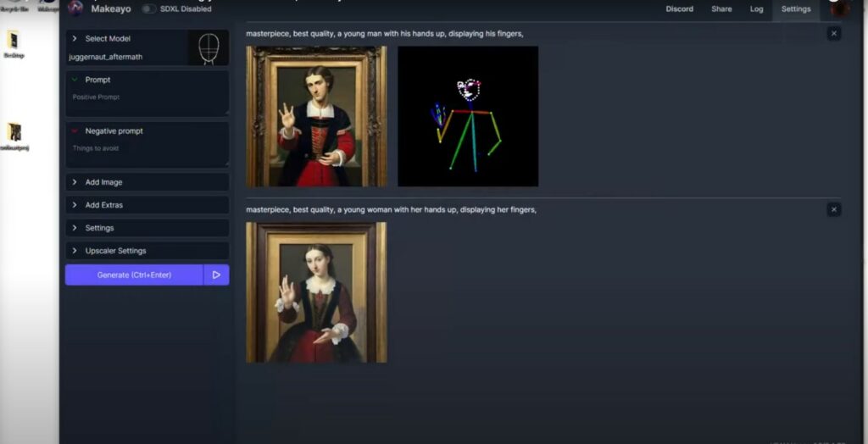Click the young man prompt text
868x444 pixels.
(385, 34)
